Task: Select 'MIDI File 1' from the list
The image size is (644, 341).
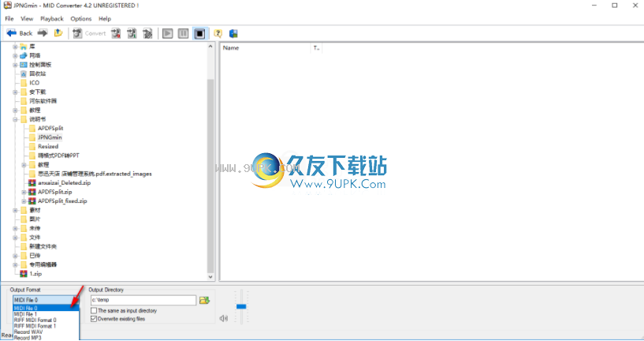Action: click(x=46, y=314)
